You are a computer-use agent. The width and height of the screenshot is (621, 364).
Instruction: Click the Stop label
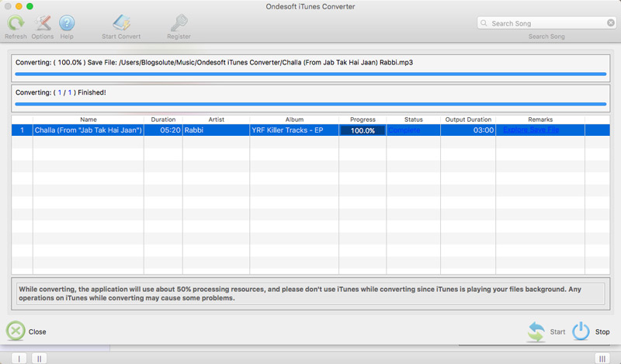tap(602, 332)
